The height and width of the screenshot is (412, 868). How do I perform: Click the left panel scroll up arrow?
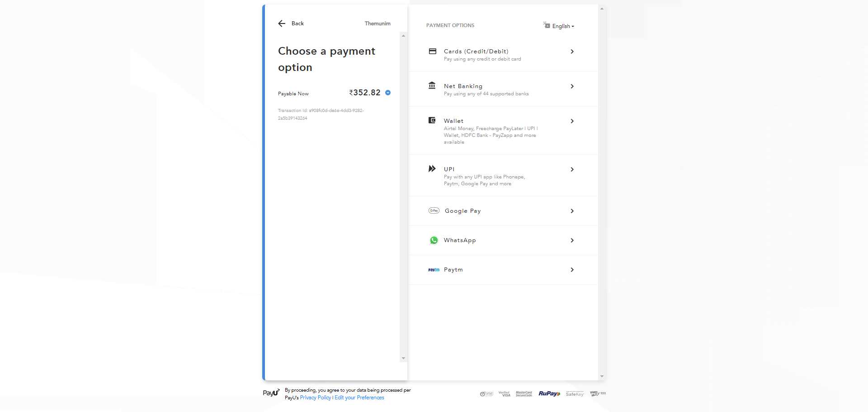pyautogui.click(x=403, y=36)
